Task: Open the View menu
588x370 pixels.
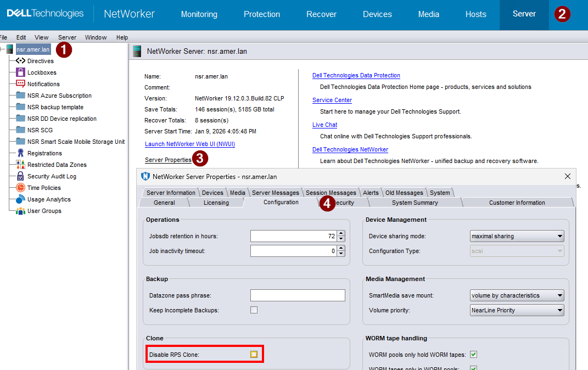Action: point(41,37)
